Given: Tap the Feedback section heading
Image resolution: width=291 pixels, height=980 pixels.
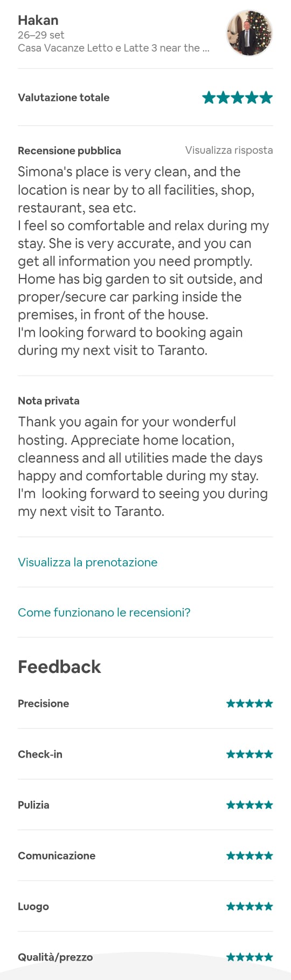Looking at the screenshot, I should pos(59,666).
